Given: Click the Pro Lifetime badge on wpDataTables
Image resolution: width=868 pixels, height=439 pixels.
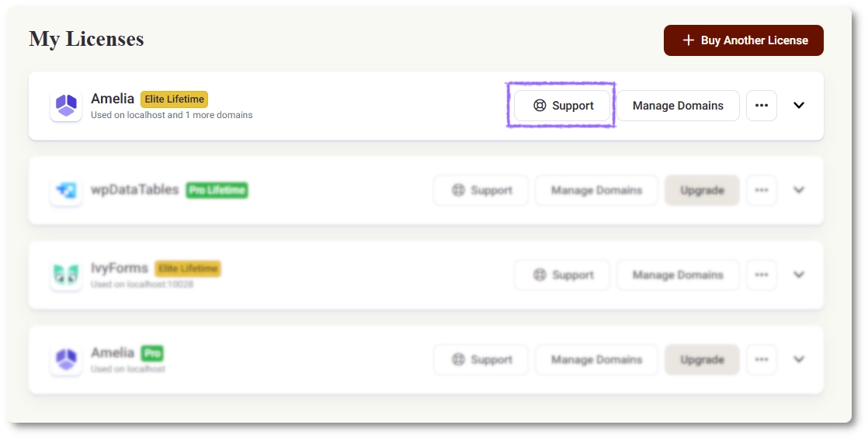Looking at the screenshot, I should point(217,190).
